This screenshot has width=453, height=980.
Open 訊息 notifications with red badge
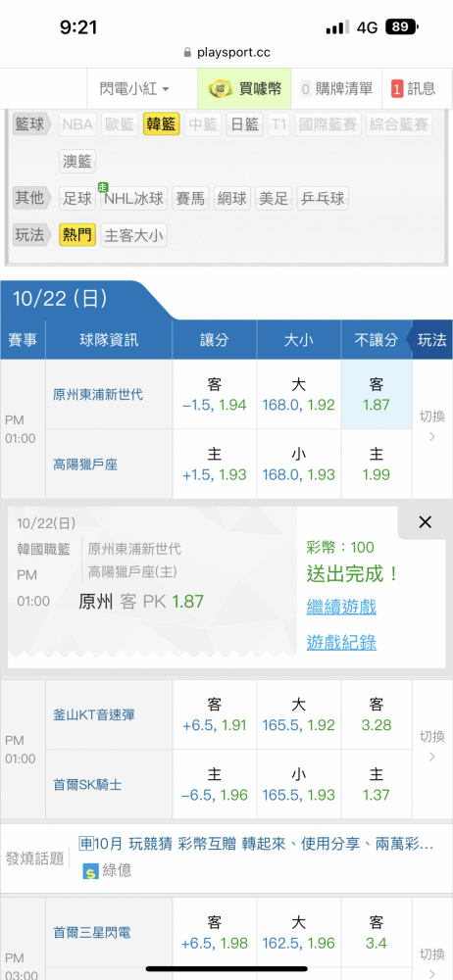(x=414, y=89)
